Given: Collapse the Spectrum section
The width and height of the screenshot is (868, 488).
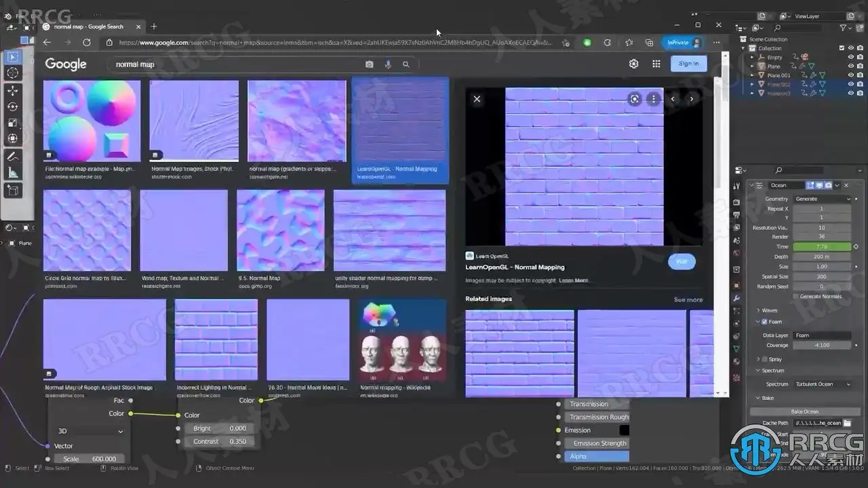Looking at the screenshot, I should coord(758,371).
